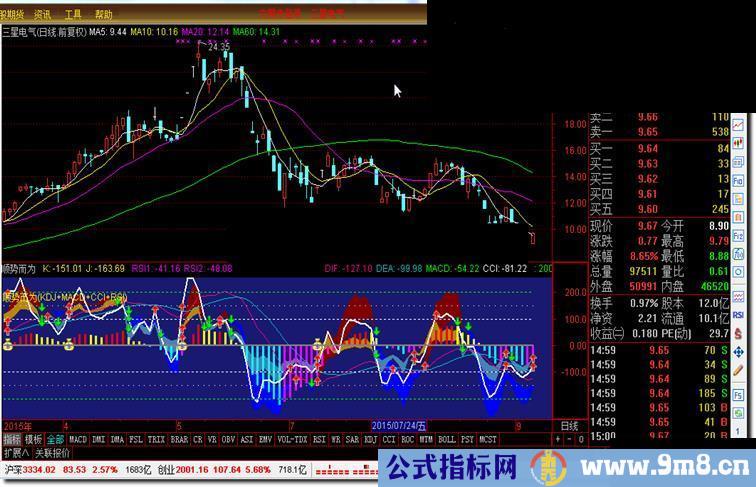Screen dimensions: 756x487
Task: Open the 工具 menu
Action: pyautogui.click(x=74, y=16)
